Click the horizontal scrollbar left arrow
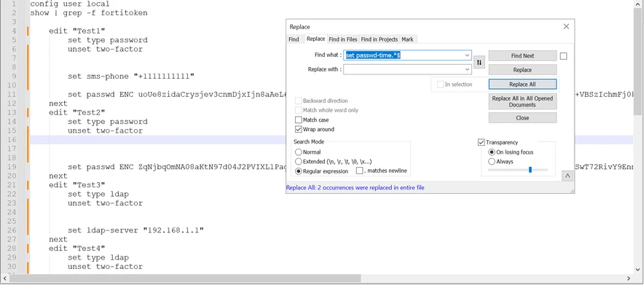 click(4, 278)
